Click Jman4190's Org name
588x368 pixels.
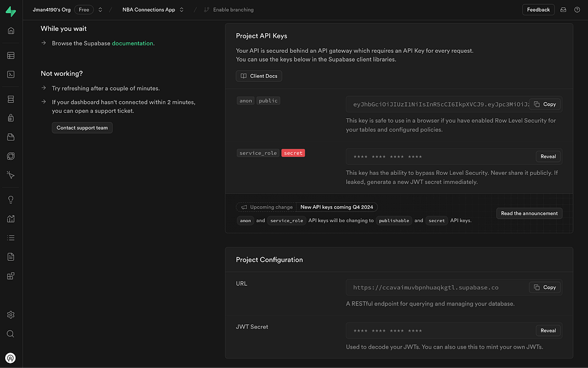[51, 10]
